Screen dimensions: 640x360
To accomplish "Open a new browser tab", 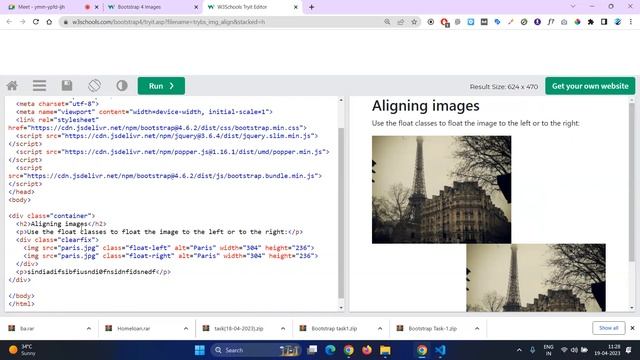I will (x=311, y=7).
